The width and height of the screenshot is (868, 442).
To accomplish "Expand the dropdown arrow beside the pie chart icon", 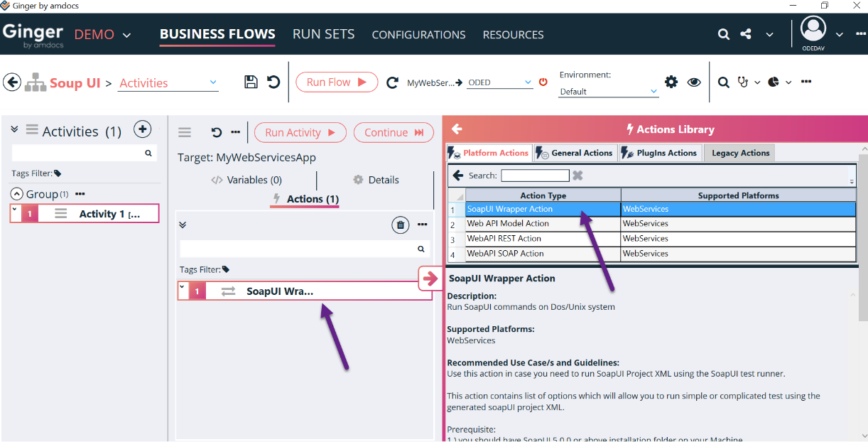I will pyautogui.click(x=788, y=82).
